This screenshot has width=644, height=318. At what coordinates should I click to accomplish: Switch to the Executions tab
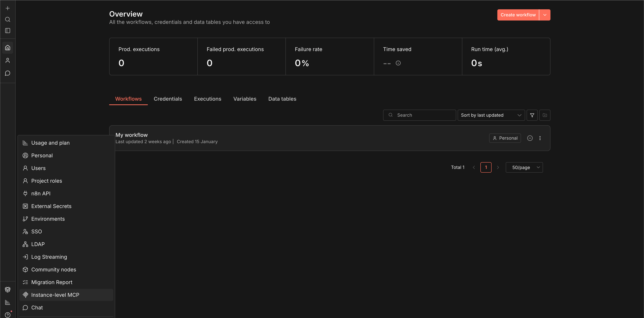pos(208,99)
